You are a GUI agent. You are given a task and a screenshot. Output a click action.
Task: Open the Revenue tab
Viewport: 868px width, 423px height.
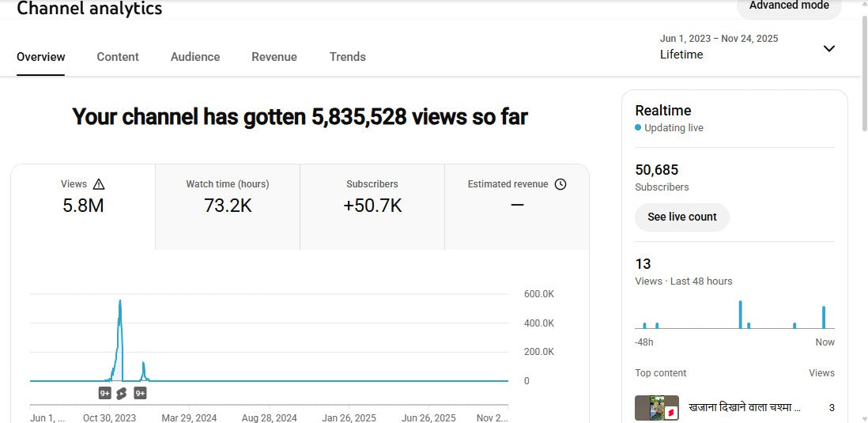[274, 57]
